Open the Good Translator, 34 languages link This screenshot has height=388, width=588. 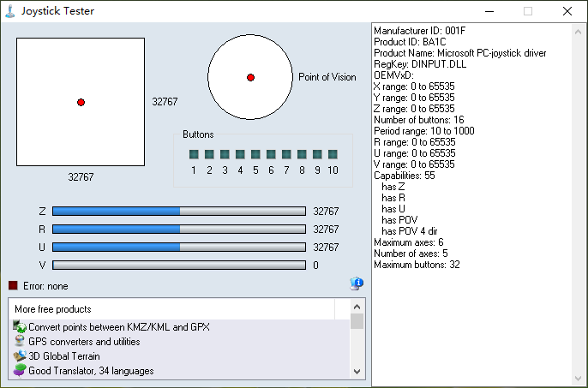[x=91, y=371]
